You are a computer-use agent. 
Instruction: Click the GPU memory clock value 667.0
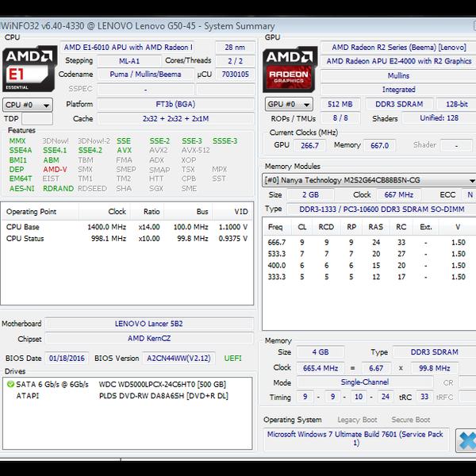379,146
